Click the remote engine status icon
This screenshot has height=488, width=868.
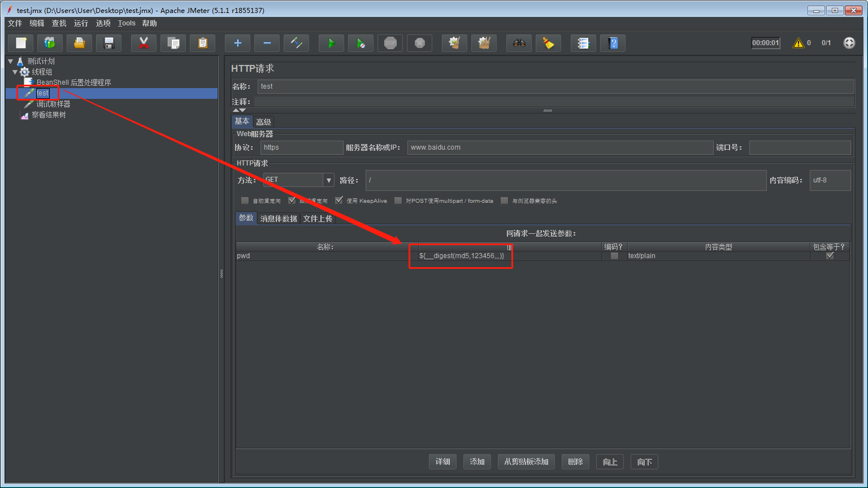(849, 43)
